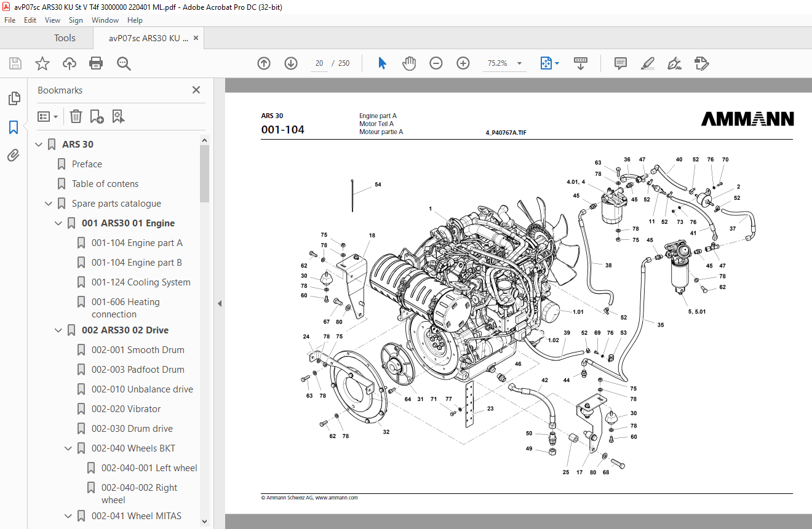
Task: Collapse the ARS 30 bookmark tree
Action: [x=39, y=145]
